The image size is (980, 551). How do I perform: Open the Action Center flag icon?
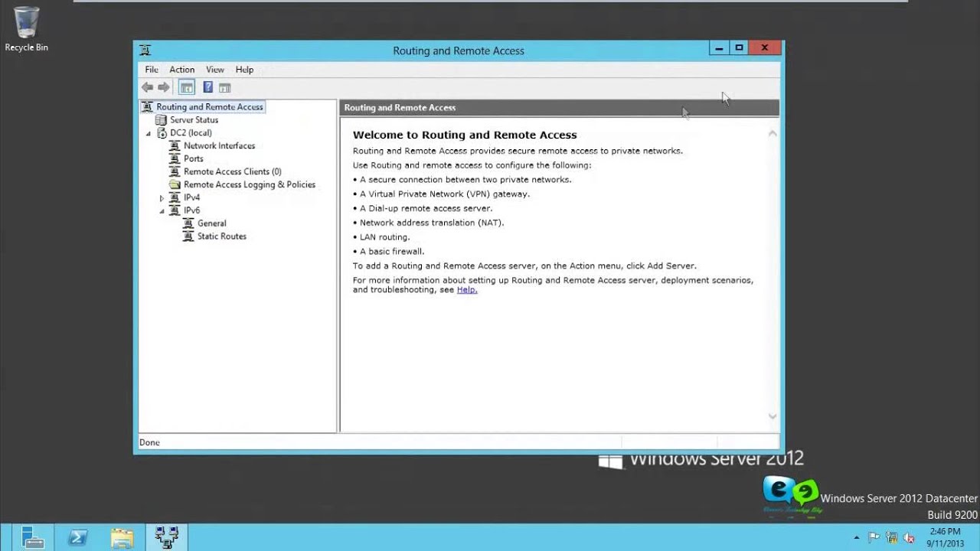(874, 537)
